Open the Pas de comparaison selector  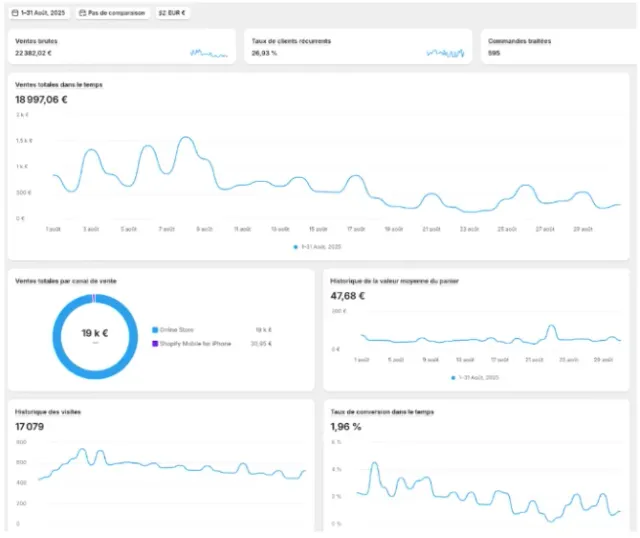pos(112,13)
